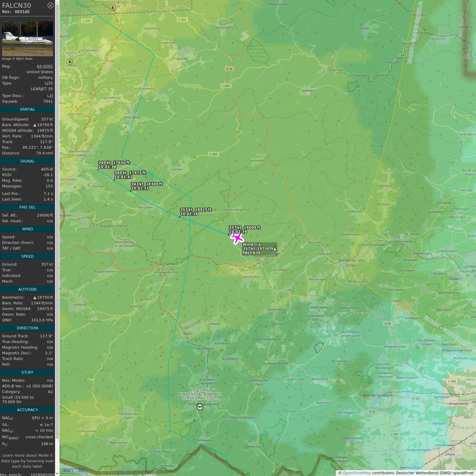The width and height of the screenshot is (476, 476).
Task: Click the SPATIAL section header
Action: [x=27, y=109]
